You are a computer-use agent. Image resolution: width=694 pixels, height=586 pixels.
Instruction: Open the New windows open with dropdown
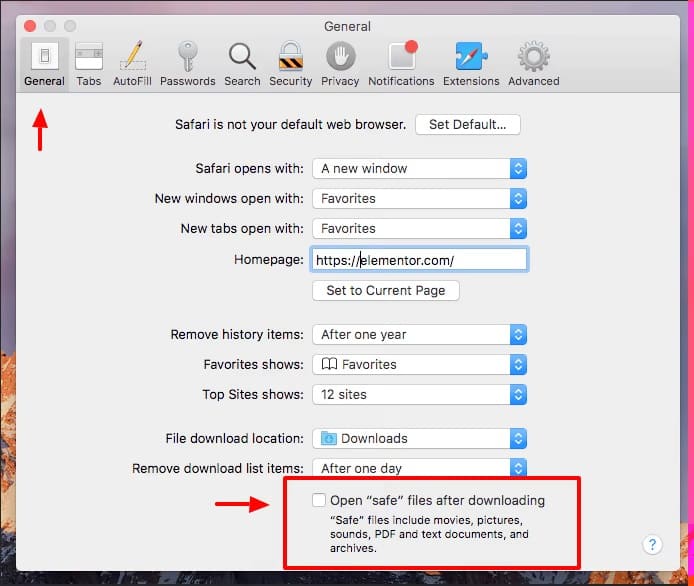click(419, 199)
